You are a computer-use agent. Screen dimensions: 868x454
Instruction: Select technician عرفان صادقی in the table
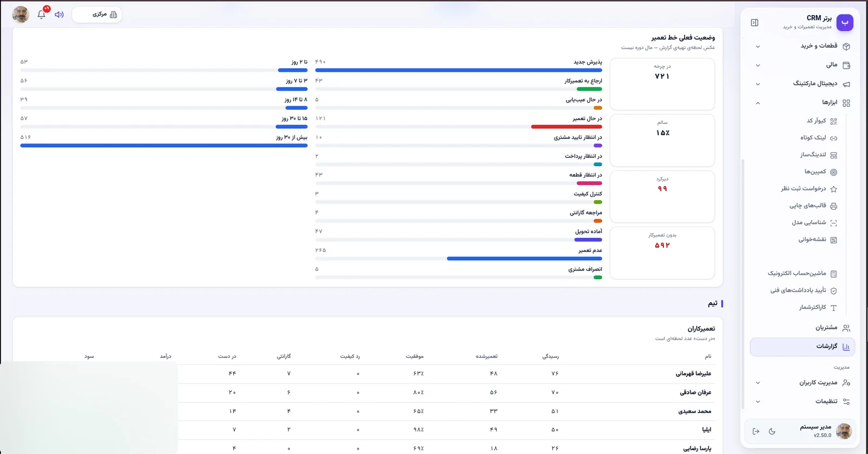(695, 392)
